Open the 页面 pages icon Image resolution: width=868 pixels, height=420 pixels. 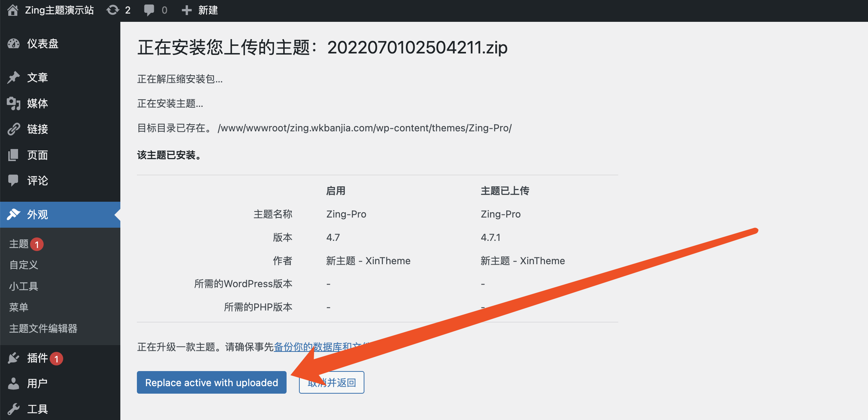tap(14, 155)
